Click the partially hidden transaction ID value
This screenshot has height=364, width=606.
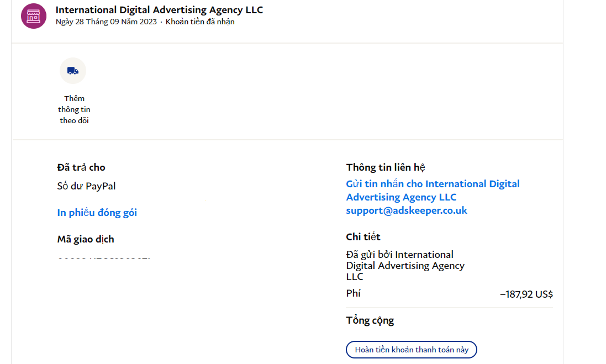(104, 259)
